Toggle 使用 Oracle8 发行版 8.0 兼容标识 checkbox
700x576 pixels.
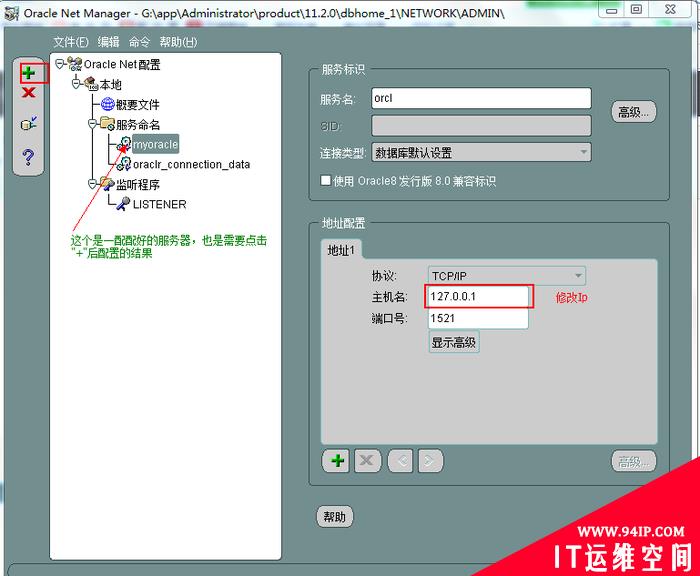(325, 180)
